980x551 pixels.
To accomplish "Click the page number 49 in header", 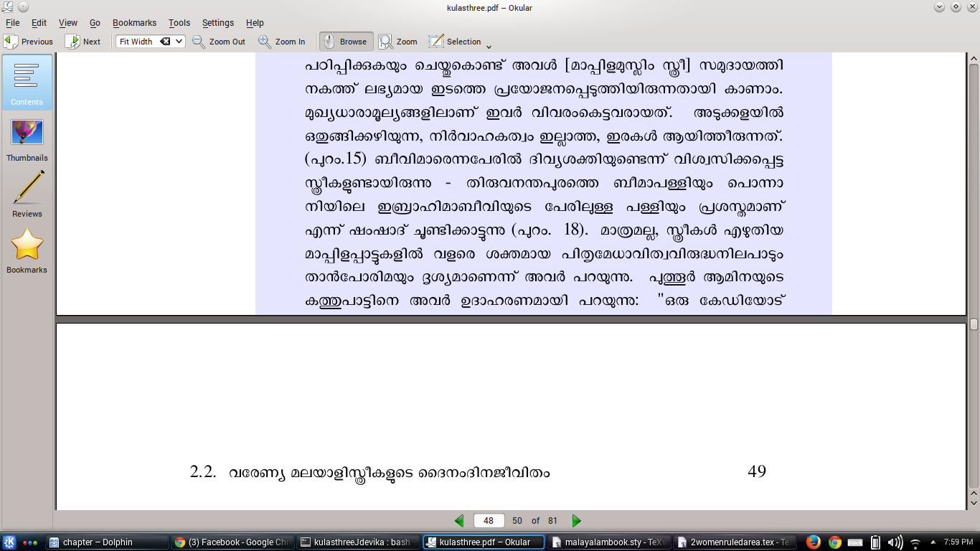I will [x=757, y=471].
